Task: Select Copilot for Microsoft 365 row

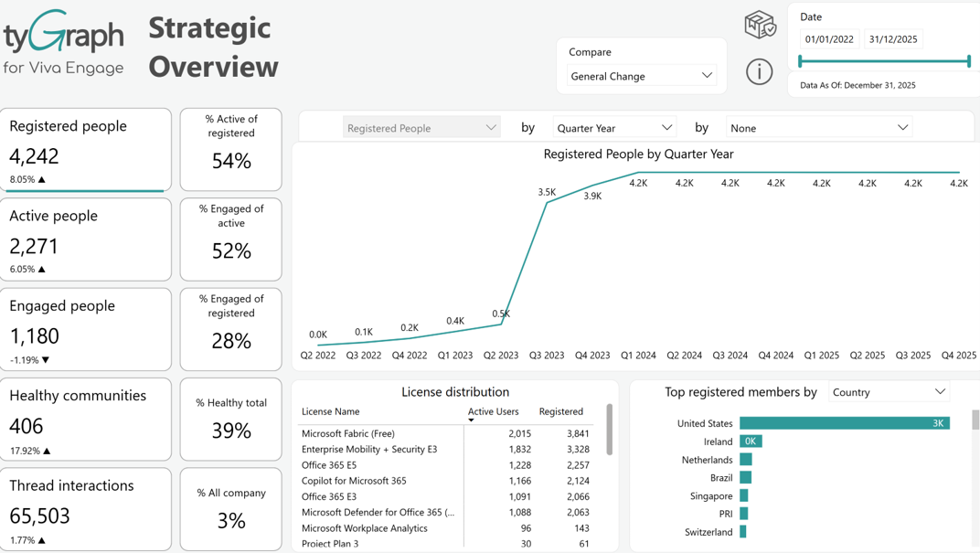Action: tap(445, 481)
